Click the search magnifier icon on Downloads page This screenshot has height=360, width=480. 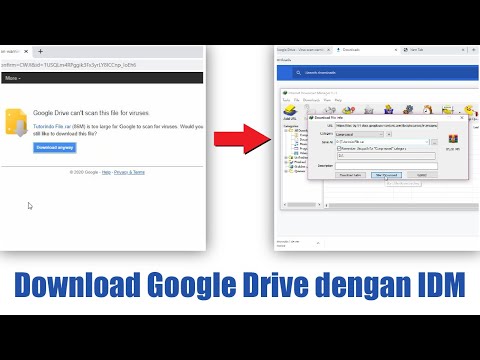coord(298,72)
